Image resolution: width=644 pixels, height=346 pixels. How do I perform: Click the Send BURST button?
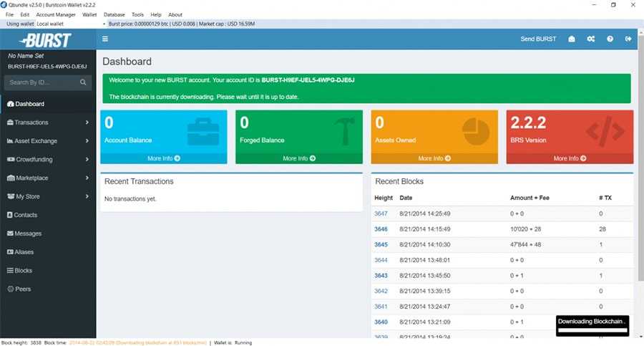pyautogui.click(x=538, y=39)
